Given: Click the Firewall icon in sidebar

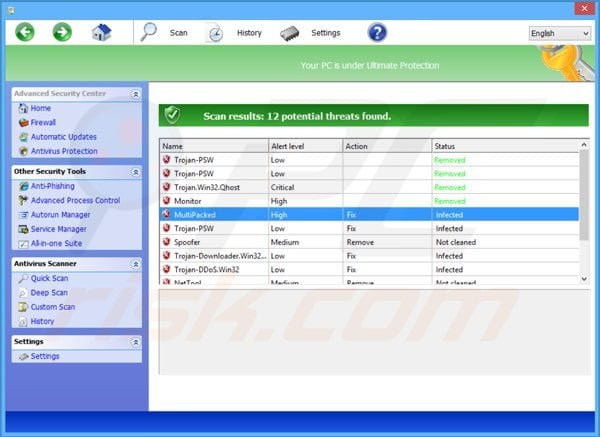Looking at the screenshot, I should point(23,122).
